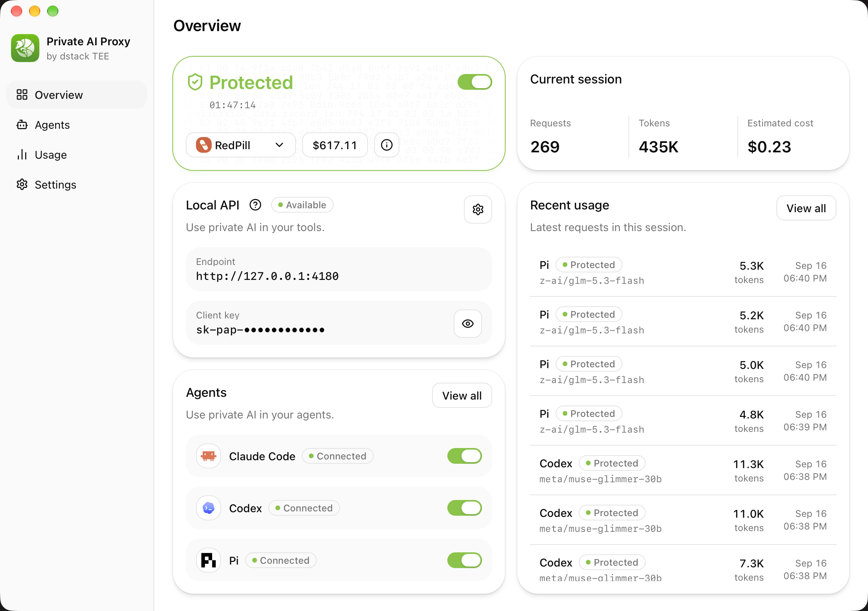Click View all in Agents card
Viewport: 868px width, 611px height.
(x=462, y=395)
